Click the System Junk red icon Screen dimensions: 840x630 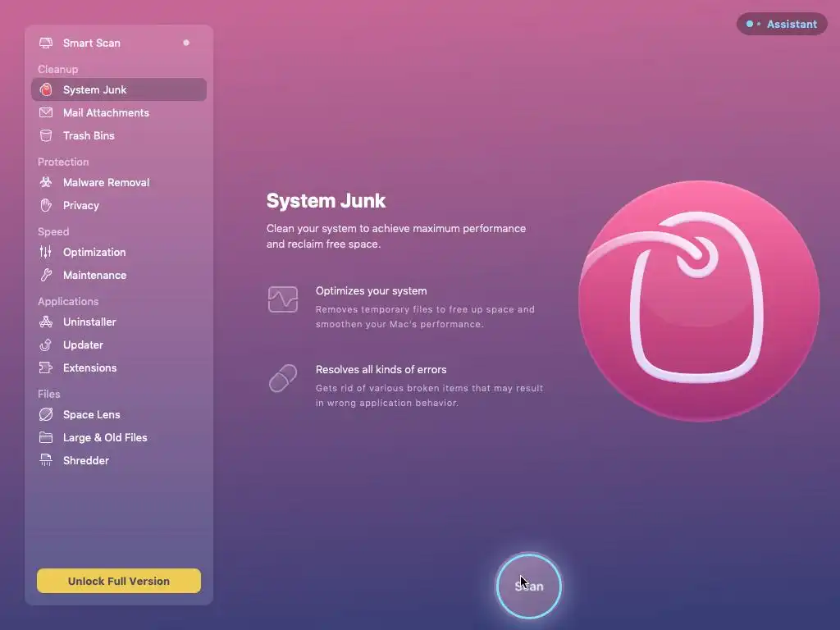[46, 89]
